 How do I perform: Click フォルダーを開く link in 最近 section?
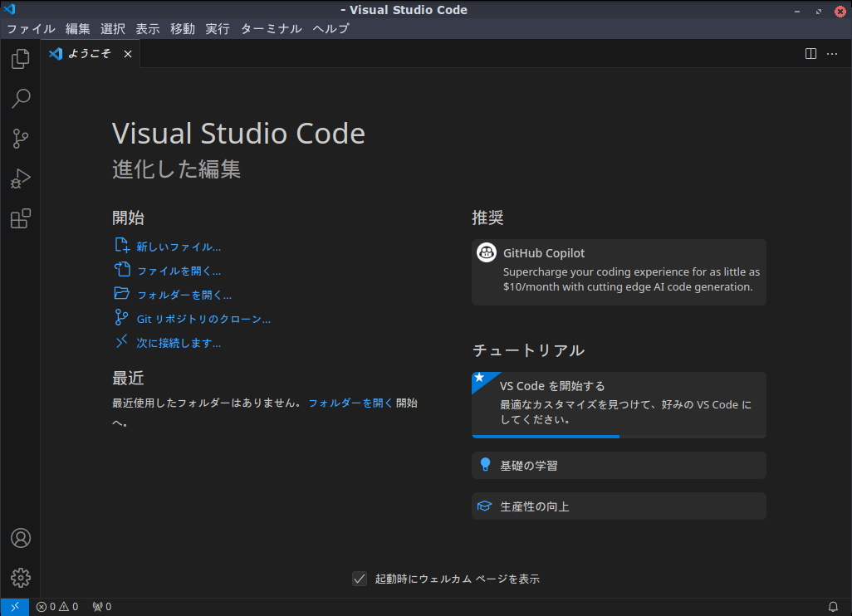tap(350, 403)
